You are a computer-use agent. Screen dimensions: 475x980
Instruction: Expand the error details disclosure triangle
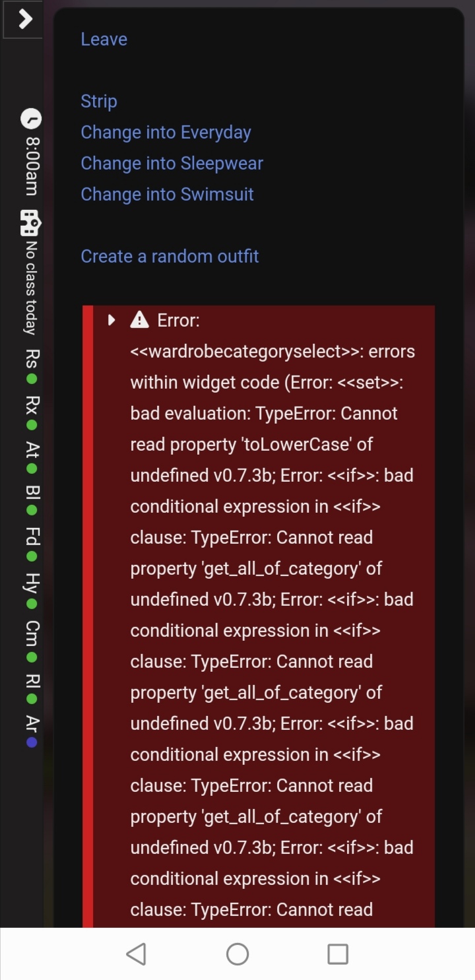coord(111,320)
